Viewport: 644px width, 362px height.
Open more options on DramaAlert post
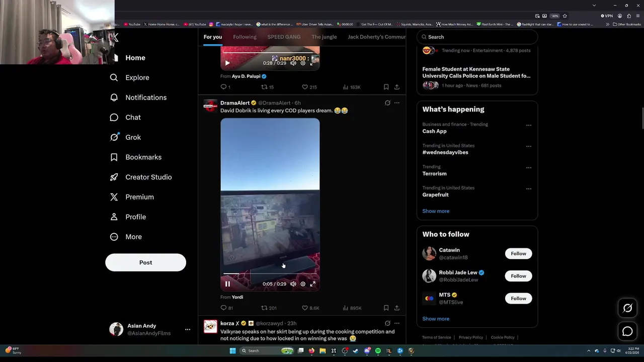(x=397, y=103)
